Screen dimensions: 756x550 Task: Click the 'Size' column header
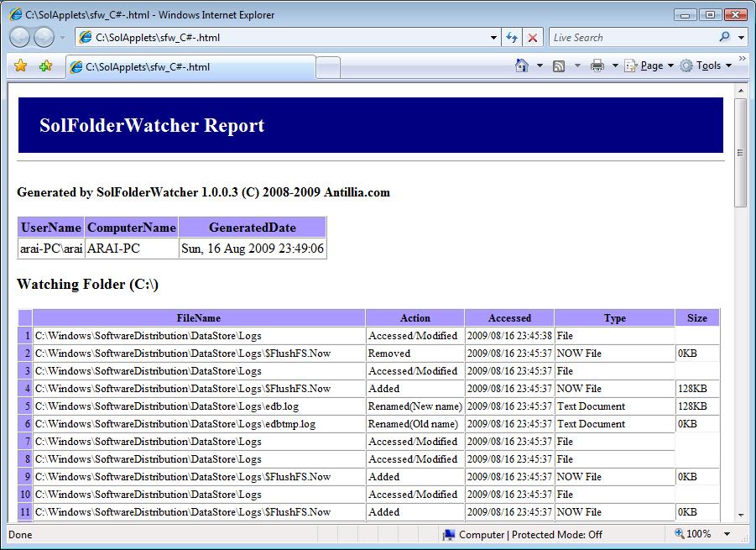(697, 318)
